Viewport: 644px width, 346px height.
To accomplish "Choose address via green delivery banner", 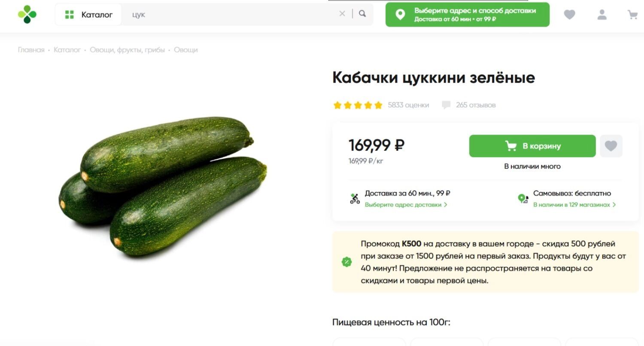I will [467, 14].
